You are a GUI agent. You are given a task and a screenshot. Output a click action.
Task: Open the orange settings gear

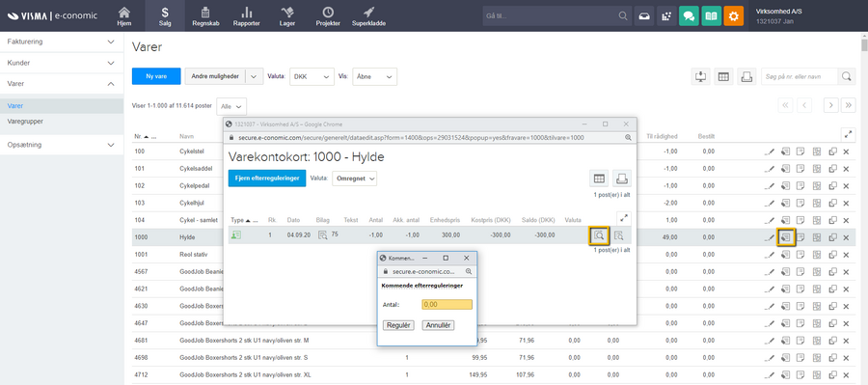(x=734, y=16)
